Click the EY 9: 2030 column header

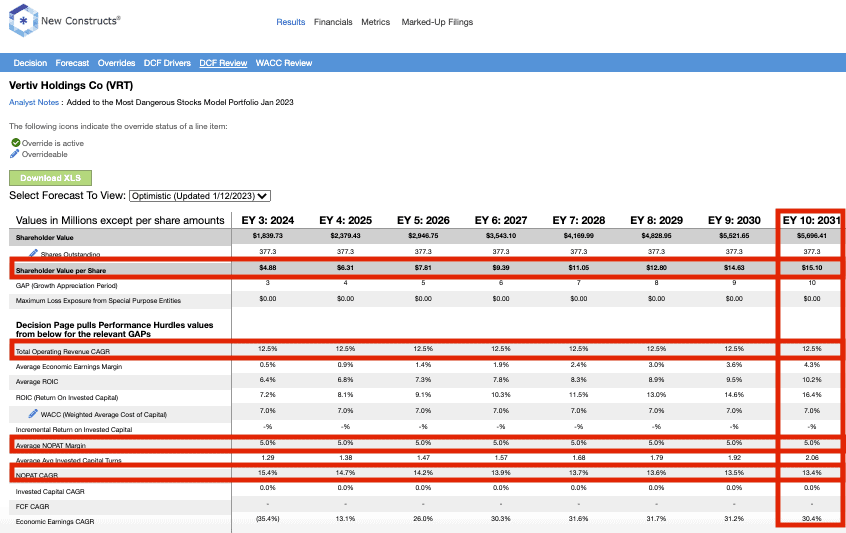tap(734, 220)
